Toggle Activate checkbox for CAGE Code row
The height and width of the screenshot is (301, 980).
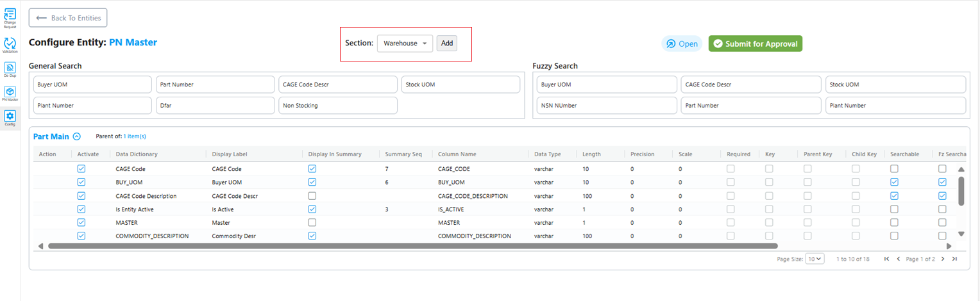pos(81,168)
